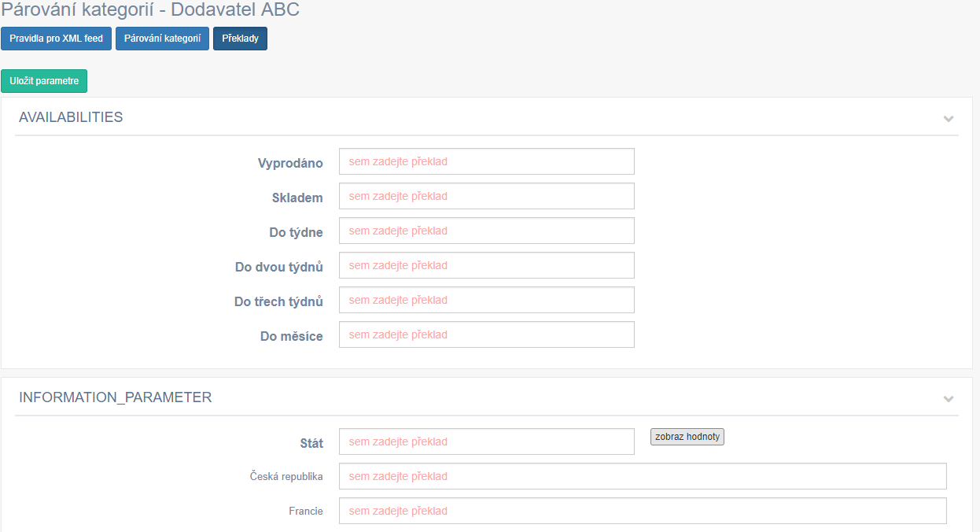Focus the Do týdne translation field
The width and height of the screenshot is (980, 532).
tap(487, 231)
